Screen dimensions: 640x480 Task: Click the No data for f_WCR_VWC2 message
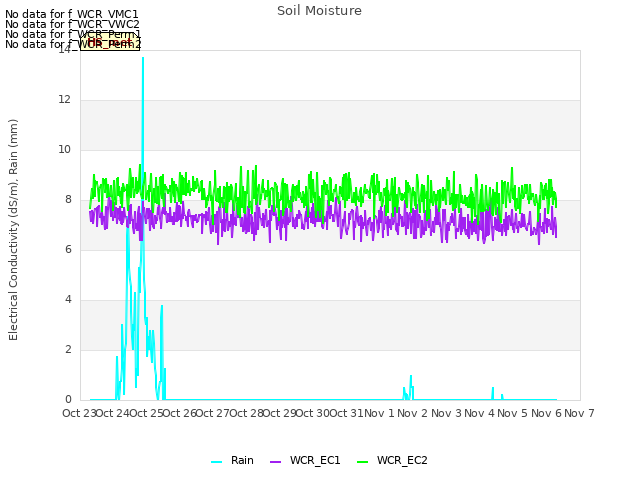[72, 24]
